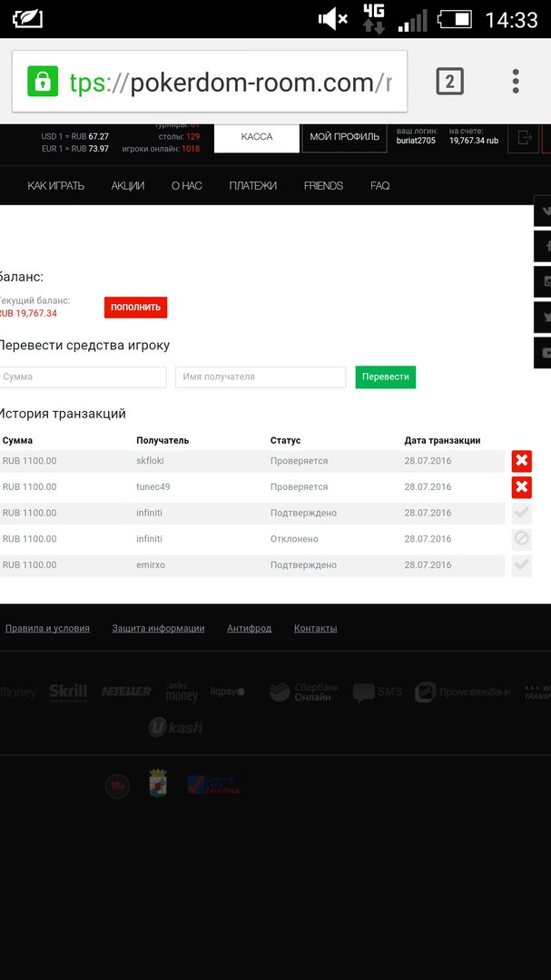Tap the battery status bar icon

tap(455, 19)
